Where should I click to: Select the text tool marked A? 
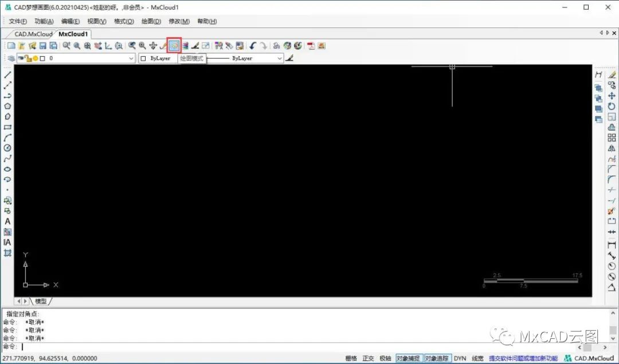click(7, 221)
